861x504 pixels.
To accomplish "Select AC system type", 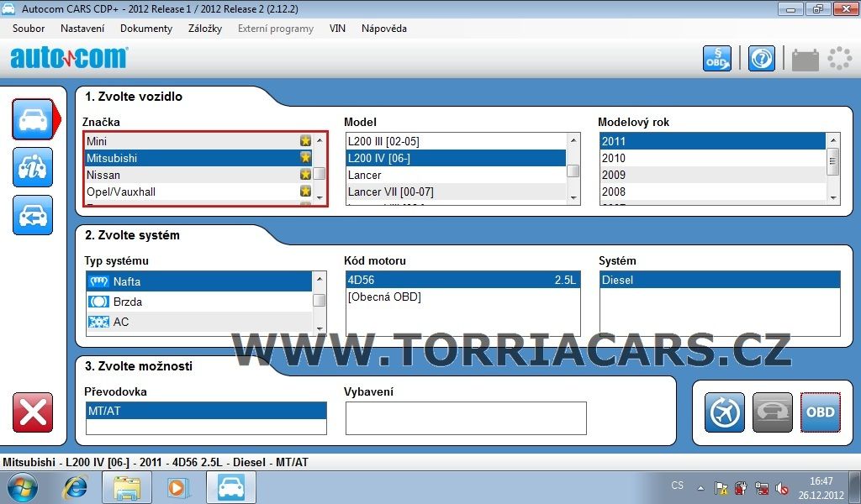I will point(198,322).
